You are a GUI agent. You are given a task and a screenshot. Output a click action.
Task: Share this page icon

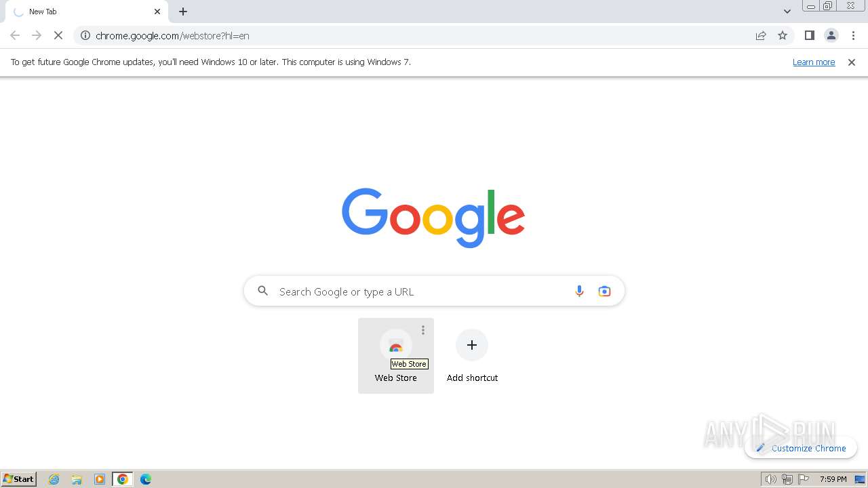click(x=761, y=35)
